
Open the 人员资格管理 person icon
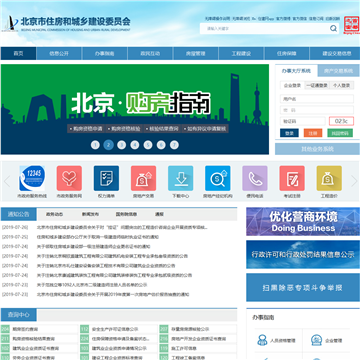pos(262,340)
